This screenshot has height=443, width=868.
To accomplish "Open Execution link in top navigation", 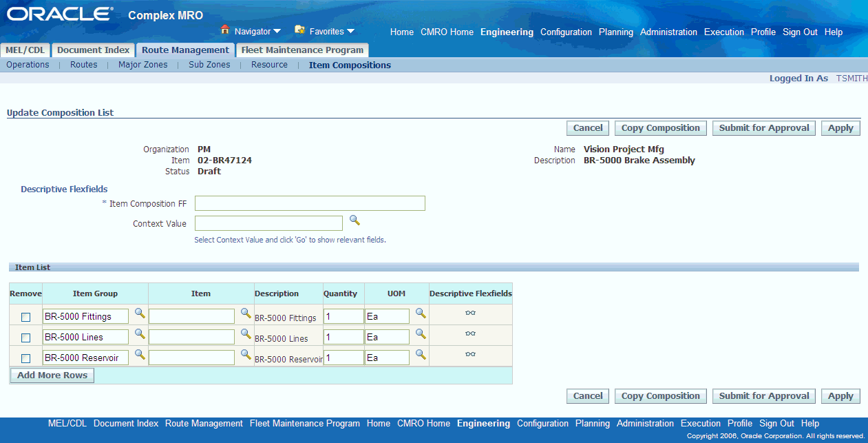I will click(724, 32).
